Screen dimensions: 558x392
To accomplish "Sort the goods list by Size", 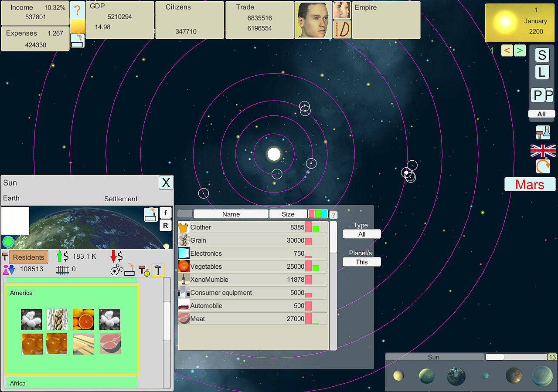I will pyautogui.click(x=288, y=214).
